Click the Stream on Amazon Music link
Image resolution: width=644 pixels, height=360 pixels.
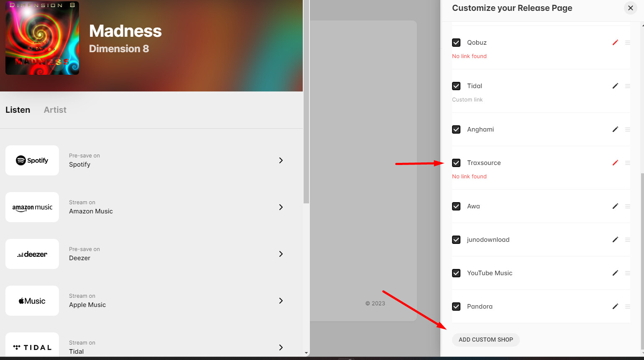[91, 207]
